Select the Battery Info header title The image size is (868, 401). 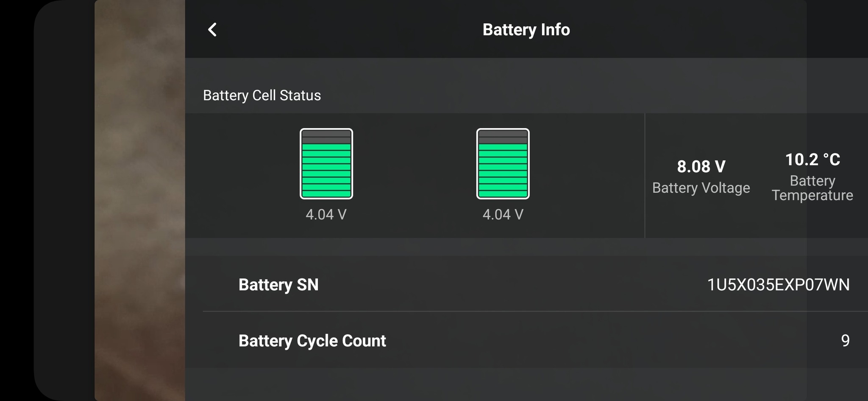pos(526,30)
